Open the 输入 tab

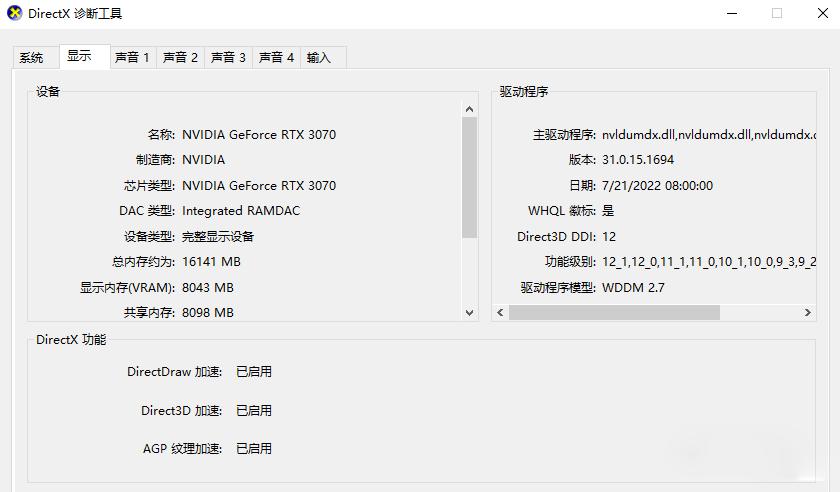pos(319,58)
